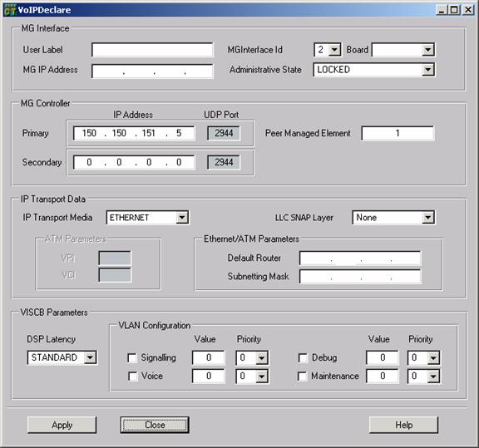The image size is (479, 448).
Task: Tick the Voice VLAN checkbox
Action: tap(132, 377)
